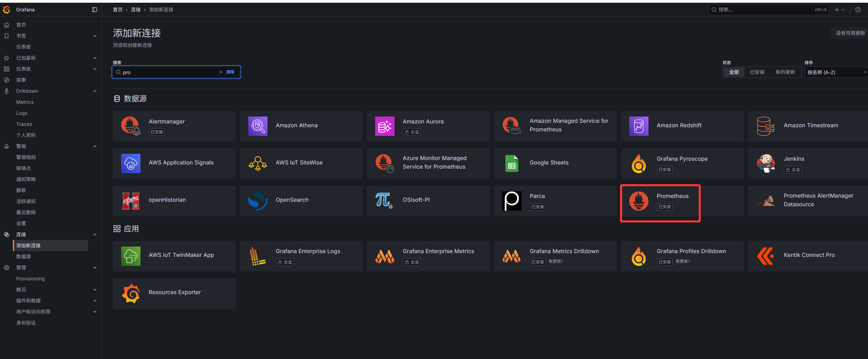The image size is (868, 359).
Task: Click the AWS IoT SiteWise icon
Action: 258,163
